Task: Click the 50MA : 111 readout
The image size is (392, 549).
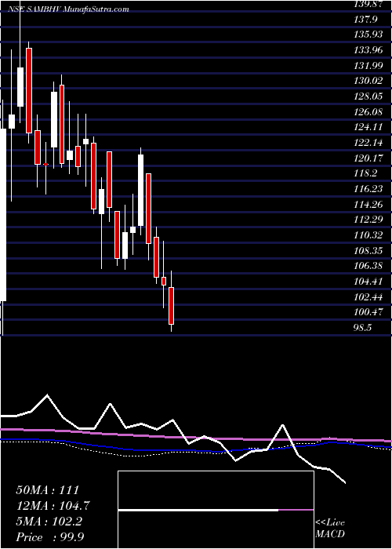Action: pyautogui.click(x=48, y=490)
